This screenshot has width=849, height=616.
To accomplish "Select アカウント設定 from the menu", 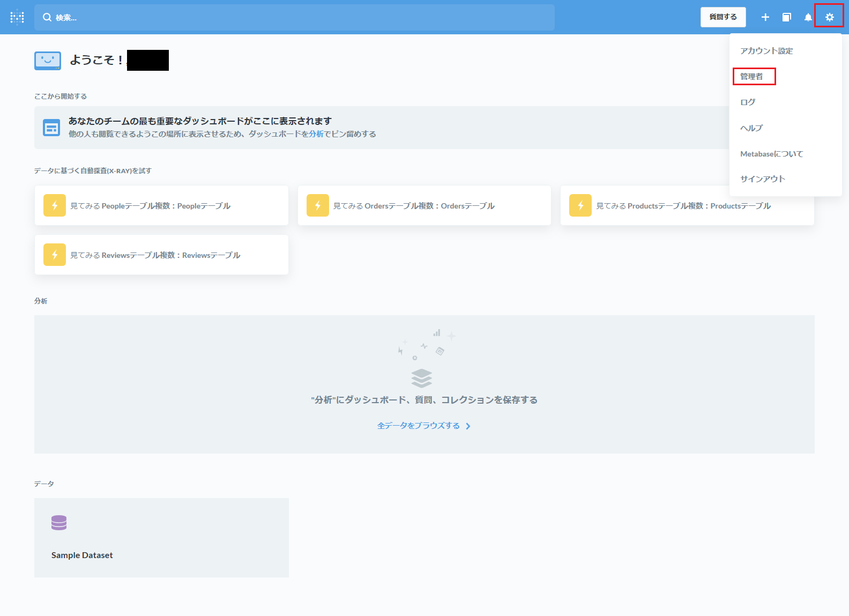I will [x=766, y=51].
